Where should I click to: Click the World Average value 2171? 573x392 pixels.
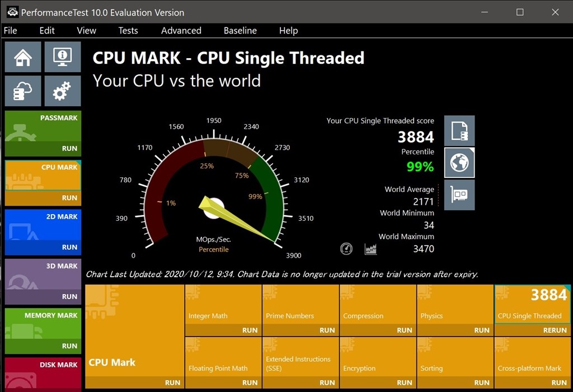(423, 202)
